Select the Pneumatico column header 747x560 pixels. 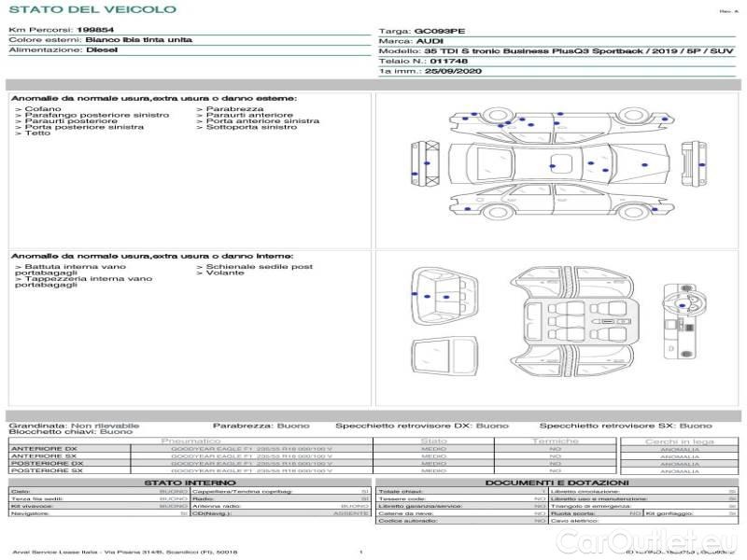190,441
